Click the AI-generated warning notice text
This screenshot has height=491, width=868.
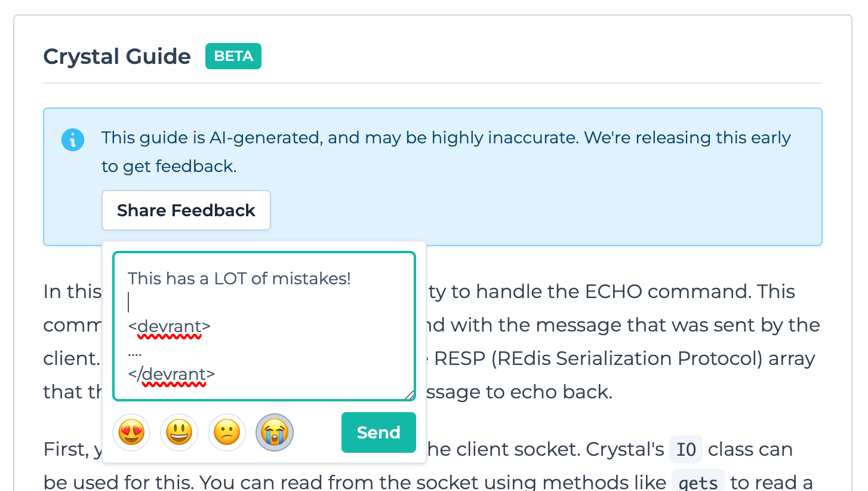tap(446, 152)
